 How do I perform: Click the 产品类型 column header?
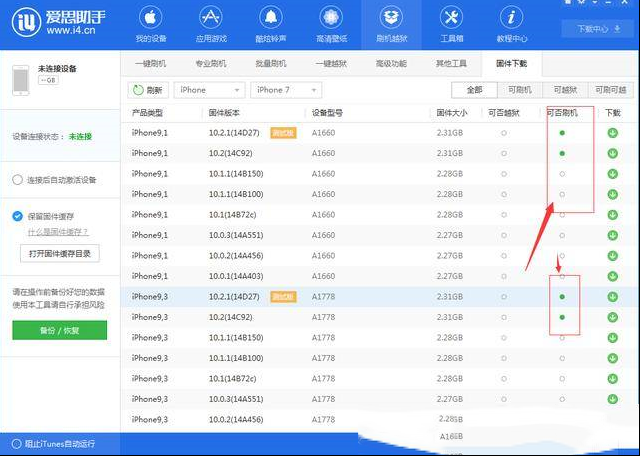(147, 113)
